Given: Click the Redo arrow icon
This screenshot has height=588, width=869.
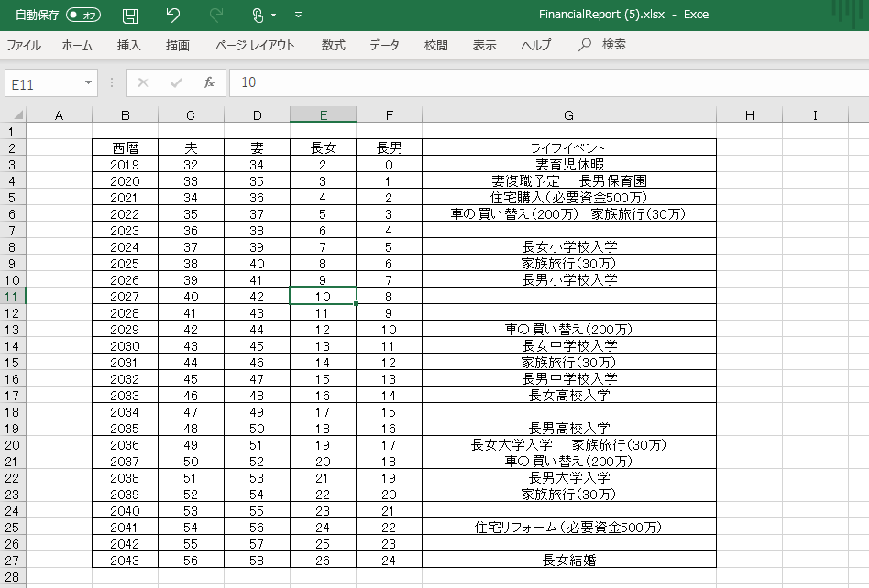Looking at the screenshot, I should click(x=216, y=16).
